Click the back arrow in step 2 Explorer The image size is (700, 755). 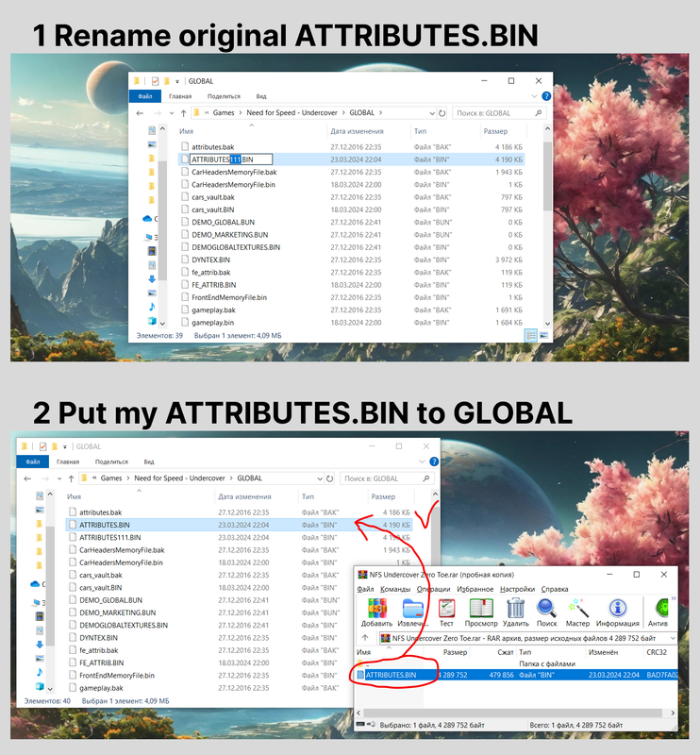27,478
